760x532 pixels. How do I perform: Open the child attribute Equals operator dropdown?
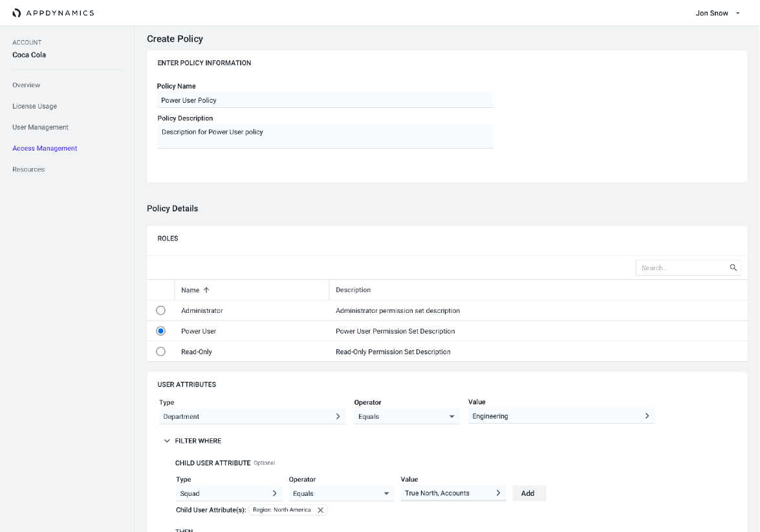tap(342, 493)
